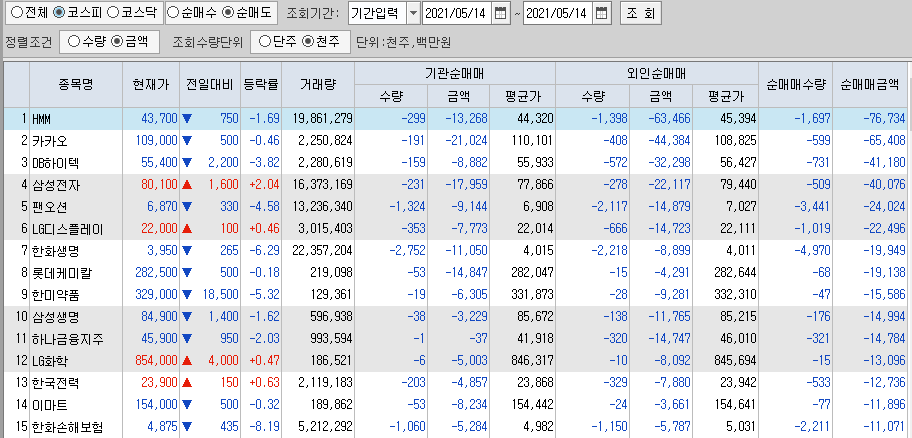Select the 한화생명 stock name
912x438 pixels.
56,251
